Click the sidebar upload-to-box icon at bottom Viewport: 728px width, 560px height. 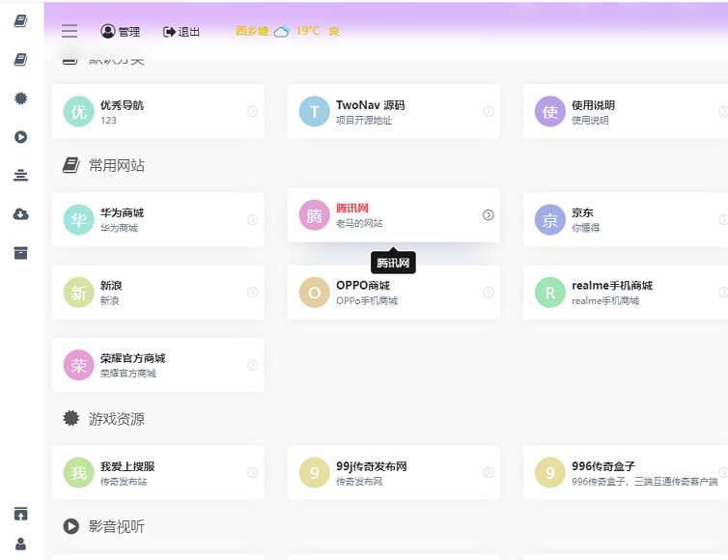21,514
